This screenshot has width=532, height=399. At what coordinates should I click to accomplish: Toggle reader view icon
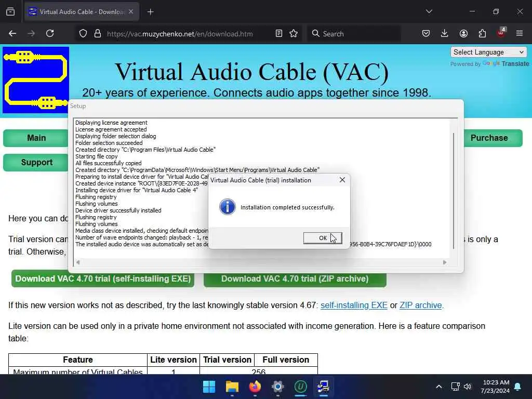[279, 34]
